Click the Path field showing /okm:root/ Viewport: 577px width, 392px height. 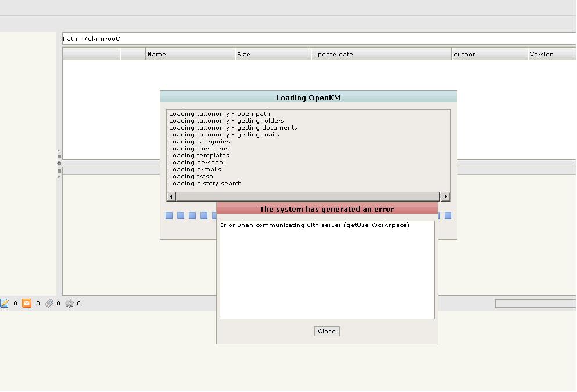tap(318, 39)
